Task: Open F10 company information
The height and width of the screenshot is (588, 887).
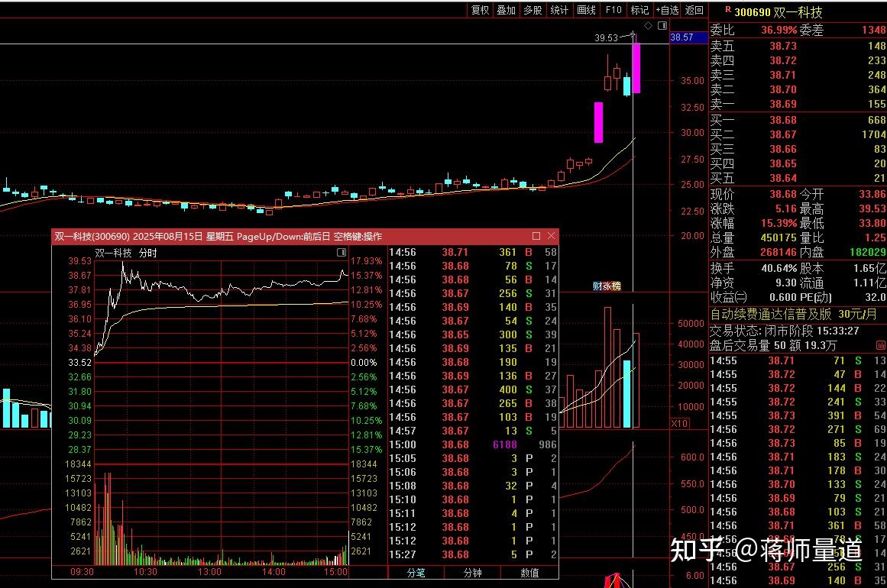Action: (613, 10)
